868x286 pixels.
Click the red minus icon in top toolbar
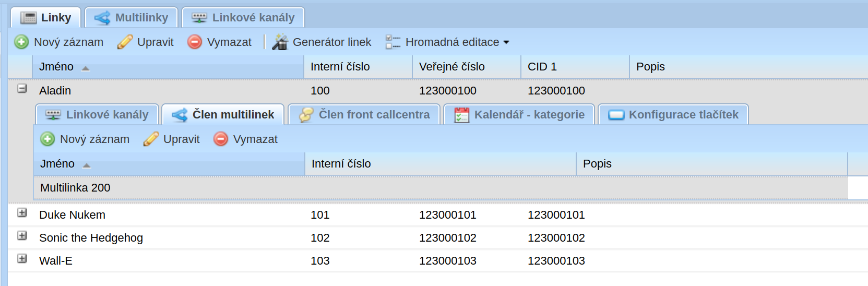pos(195,42)
